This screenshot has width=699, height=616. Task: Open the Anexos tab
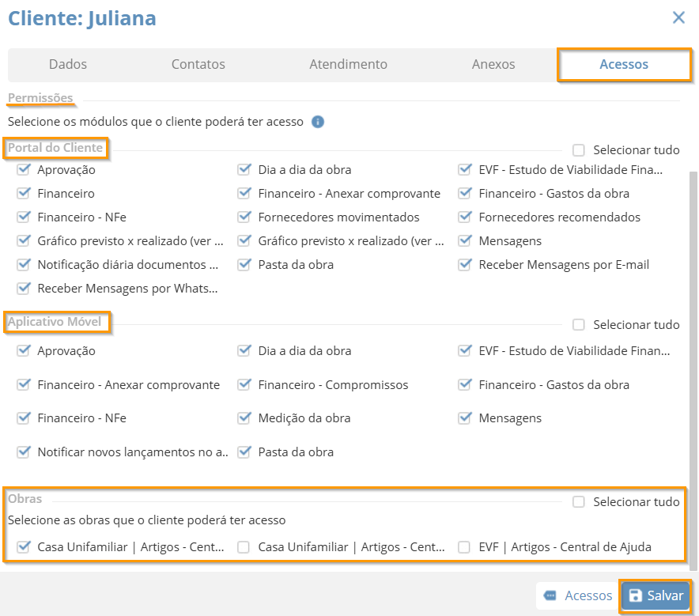493,64
